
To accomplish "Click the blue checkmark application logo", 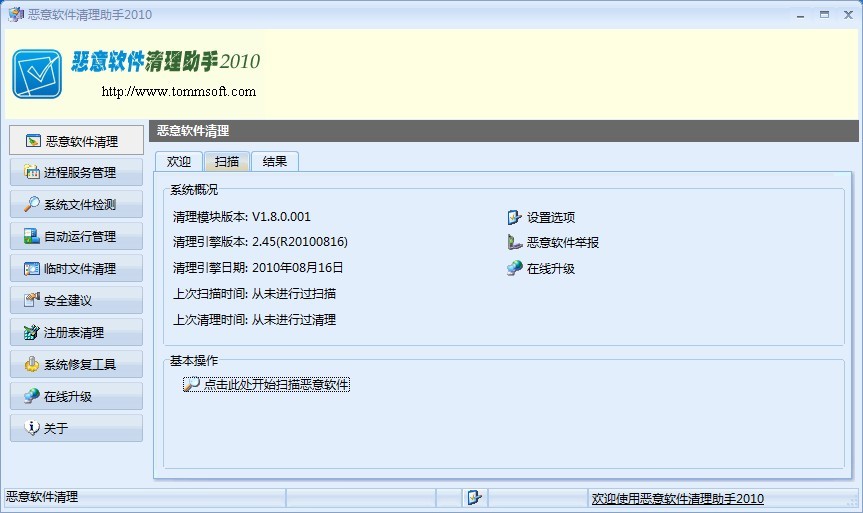I will pyautogui.click(x=37, y=73).
